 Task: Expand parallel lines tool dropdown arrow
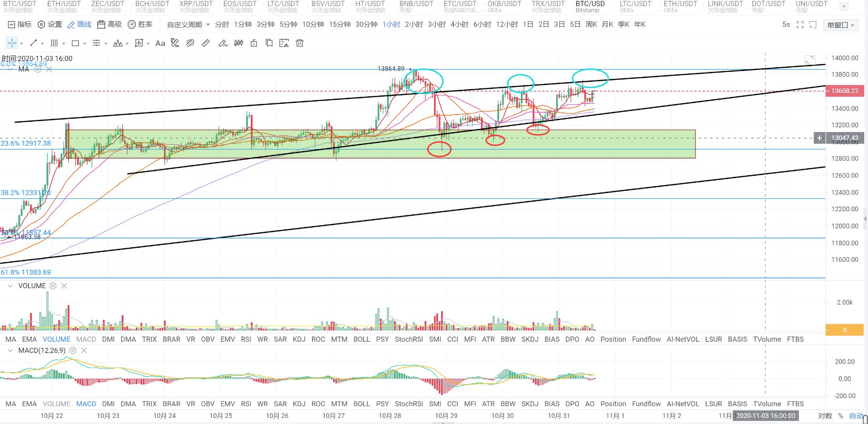63,44
